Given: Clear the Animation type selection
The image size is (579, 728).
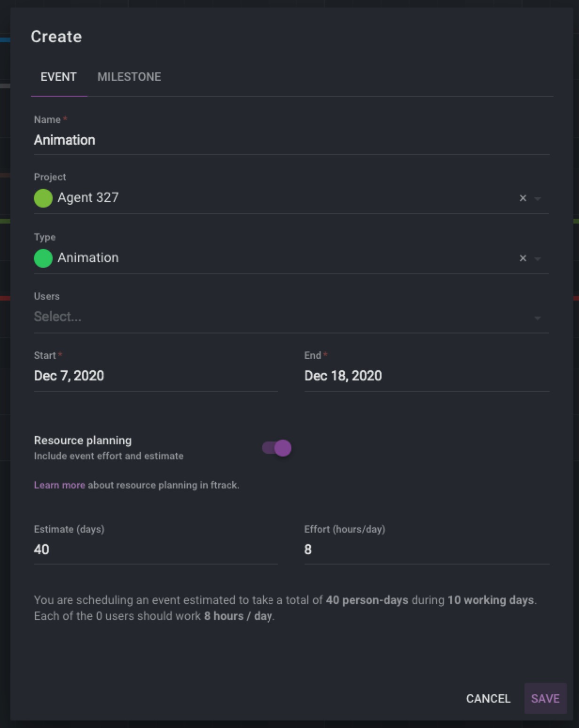Looking at the screenshot, I should [x=523, y=258].
